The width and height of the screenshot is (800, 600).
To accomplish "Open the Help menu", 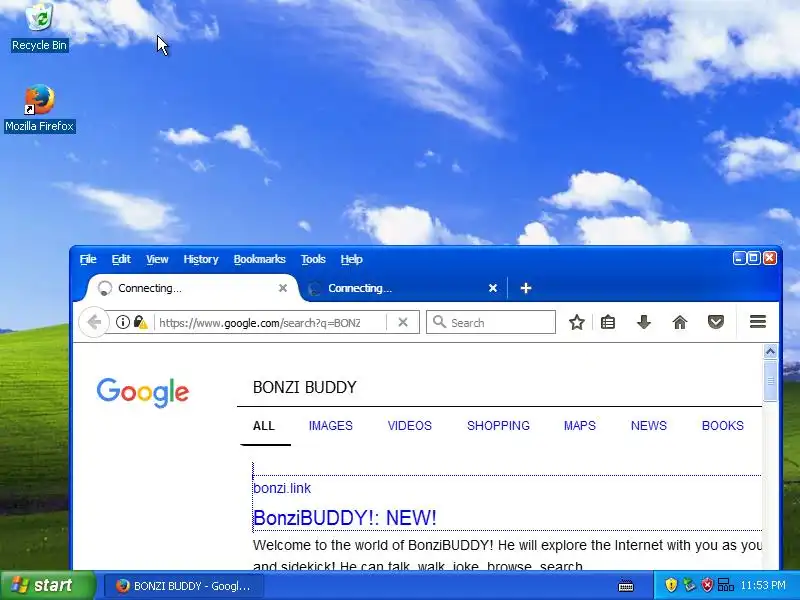I will [x=352, y=259].
